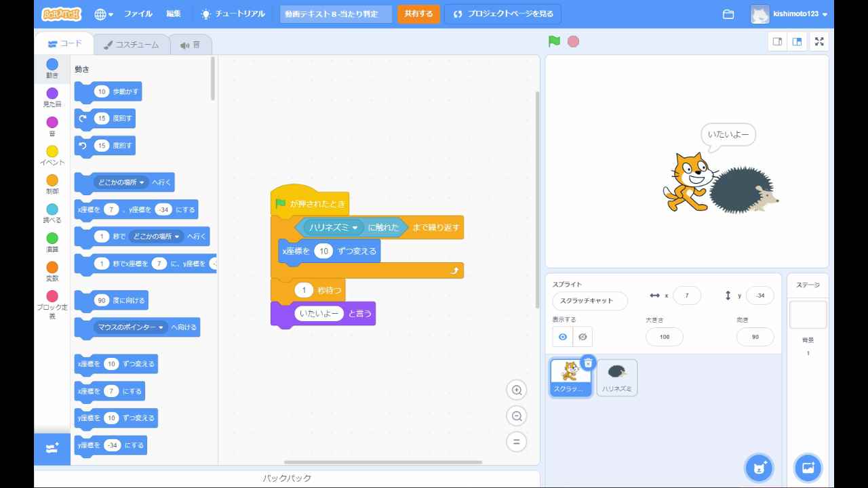
Task: Click the sprite x coordinate field
Action: tap(687, 296)
